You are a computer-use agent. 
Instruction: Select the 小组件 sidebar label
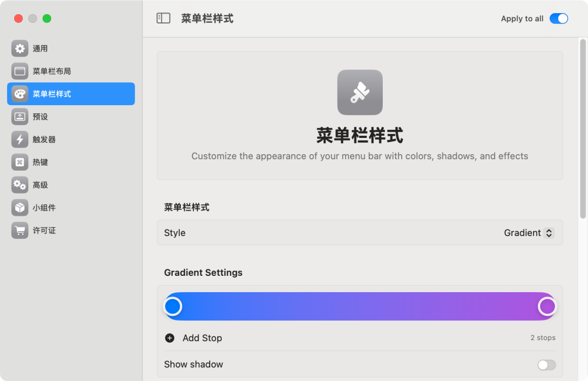tap(44, 208)
